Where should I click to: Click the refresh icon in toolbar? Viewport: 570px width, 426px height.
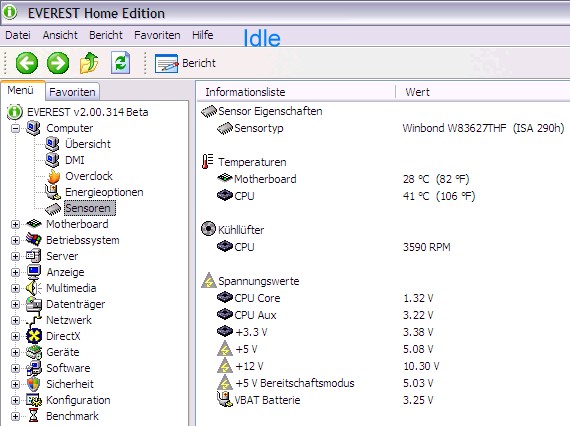coord(120,63)
